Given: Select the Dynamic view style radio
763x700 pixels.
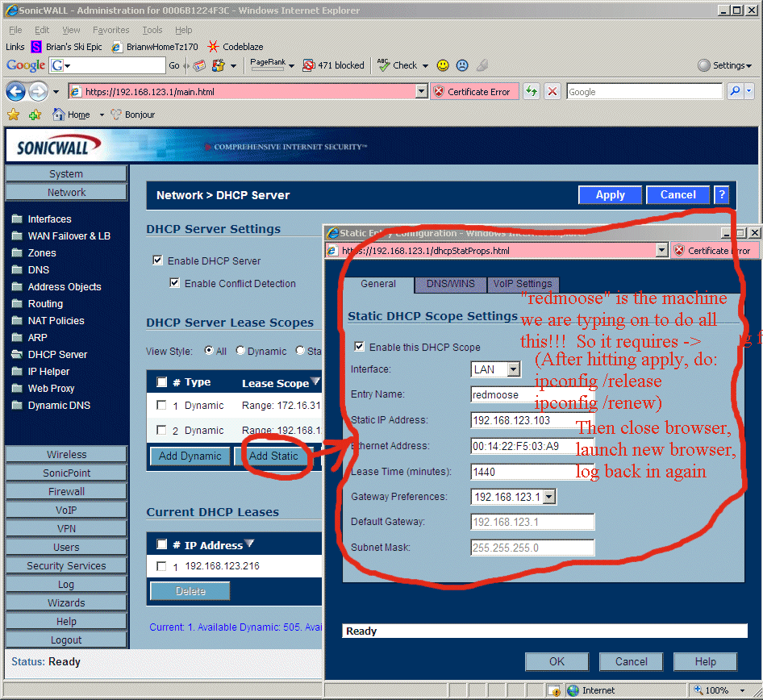Looking at the screenshot, I should point(240,350).
